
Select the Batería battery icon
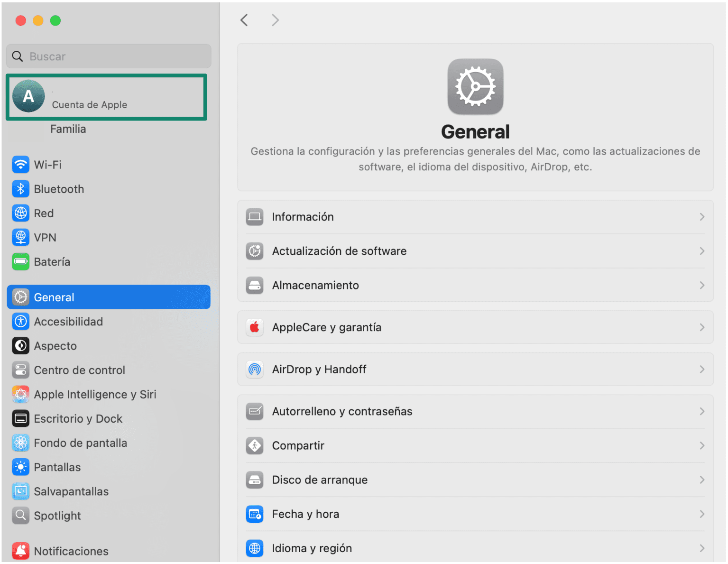click(20, 261)
